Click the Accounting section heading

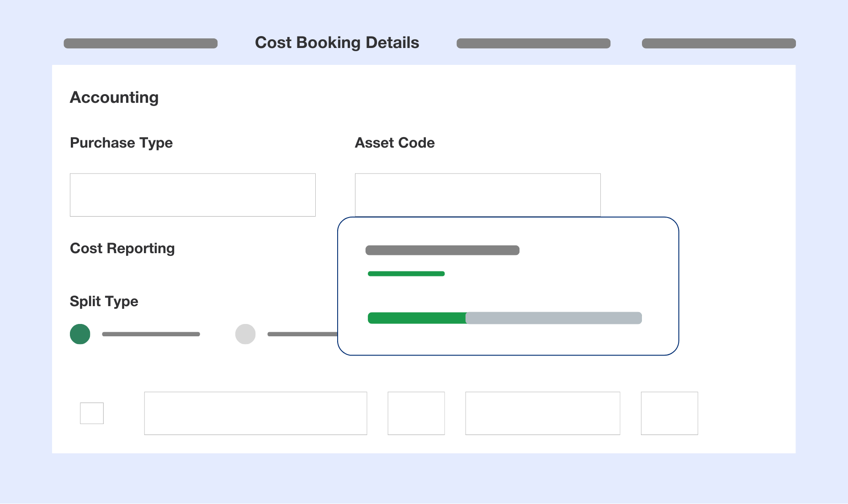(114, 98)
